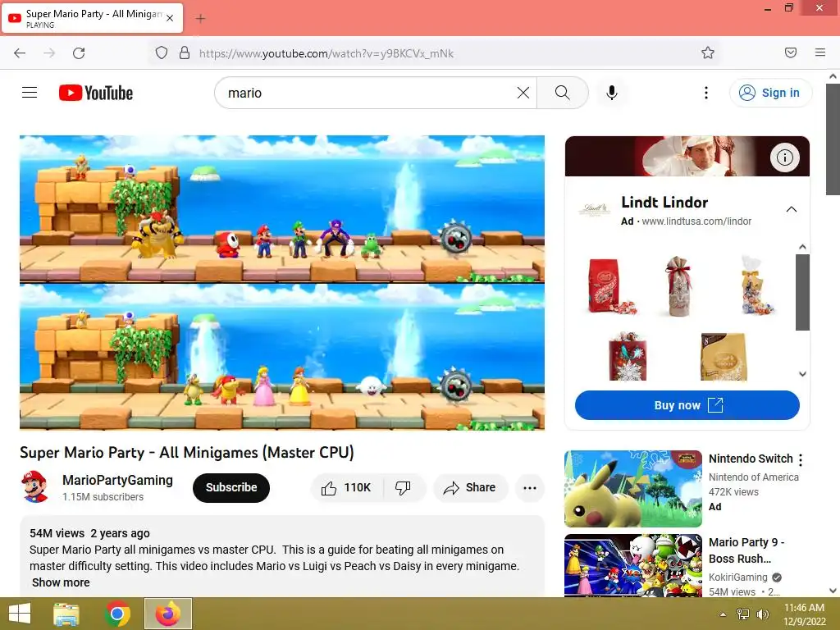Share the video

[470, 487]
